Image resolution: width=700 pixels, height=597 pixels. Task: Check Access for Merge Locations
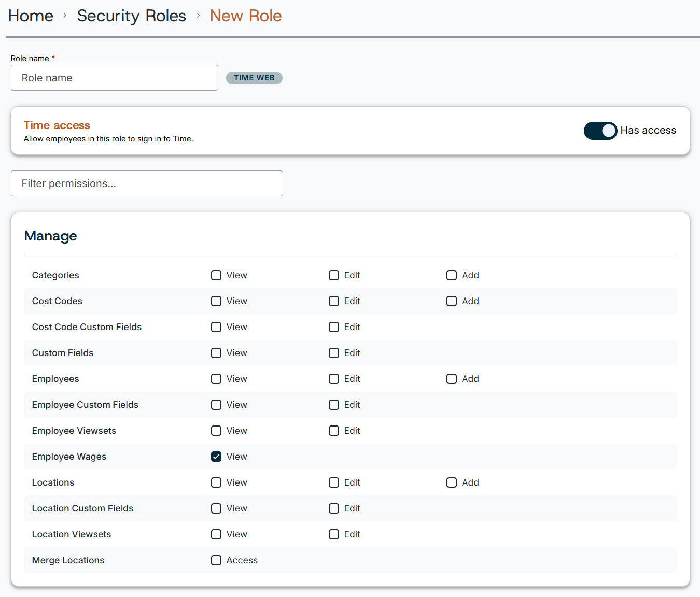pyautogui.click(x=216, y=560)
